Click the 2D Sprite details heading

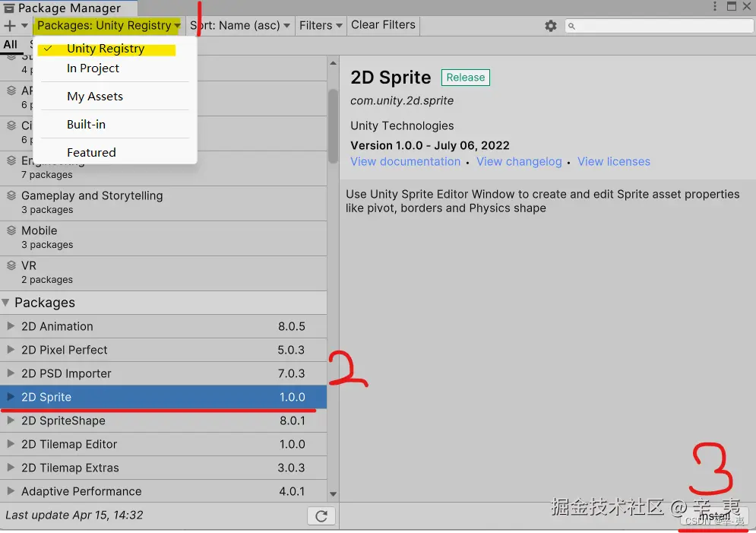pos(391,78)
